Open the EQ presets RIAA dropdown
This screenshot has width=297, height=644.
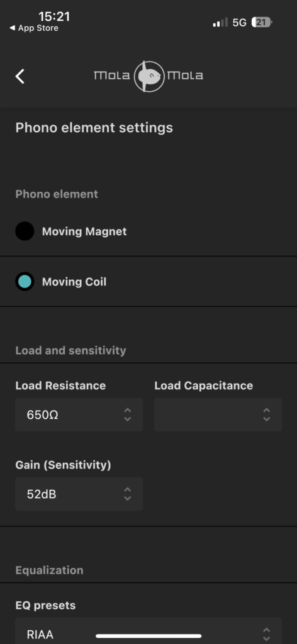(x=148, y=630)
